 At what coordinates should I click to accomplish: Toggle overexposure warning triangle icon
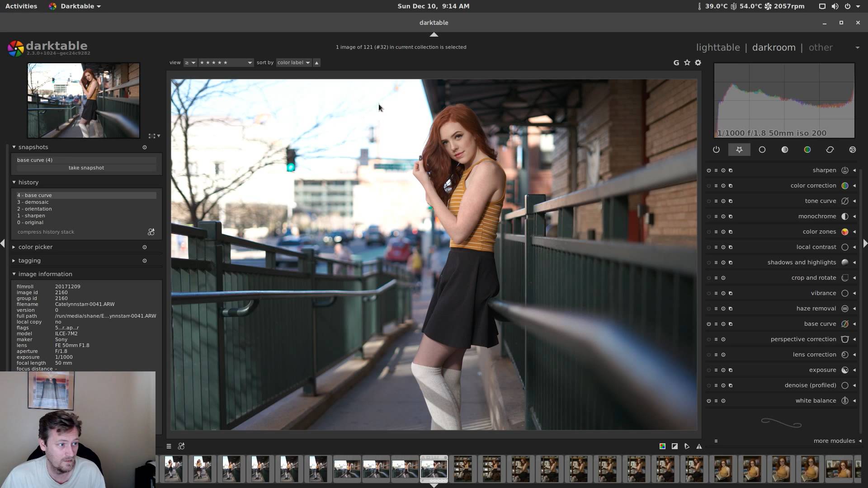tap(699, 446)
